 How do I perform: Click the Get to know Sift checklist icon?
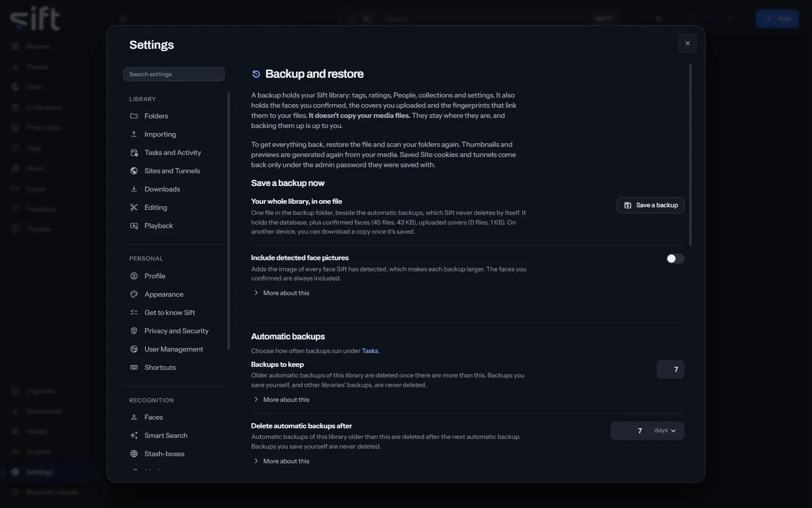coord(134,312)
